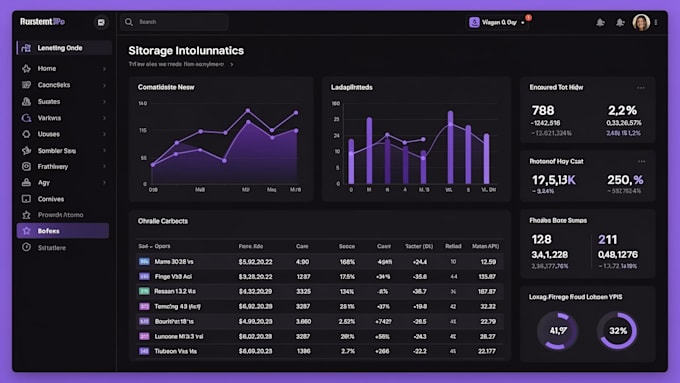This screenshot has height=383, width=680.
Task: Sort by the Fiore Ride column header
Action: [251, 246]
